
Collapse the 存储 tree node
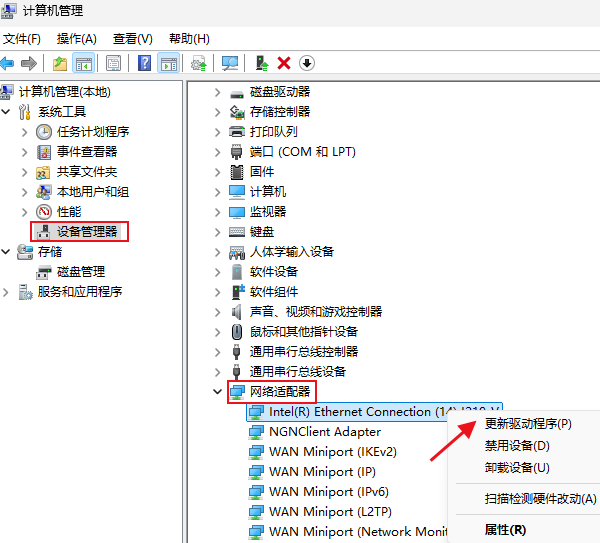6,252
